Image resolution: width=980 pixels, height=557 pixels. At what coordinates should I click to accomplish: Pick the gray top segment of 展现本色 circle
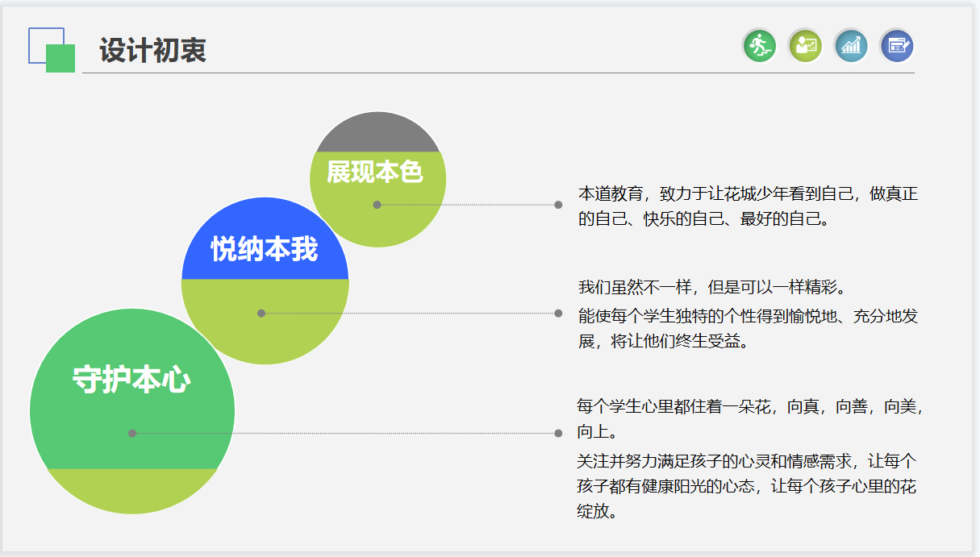(377, 134)
